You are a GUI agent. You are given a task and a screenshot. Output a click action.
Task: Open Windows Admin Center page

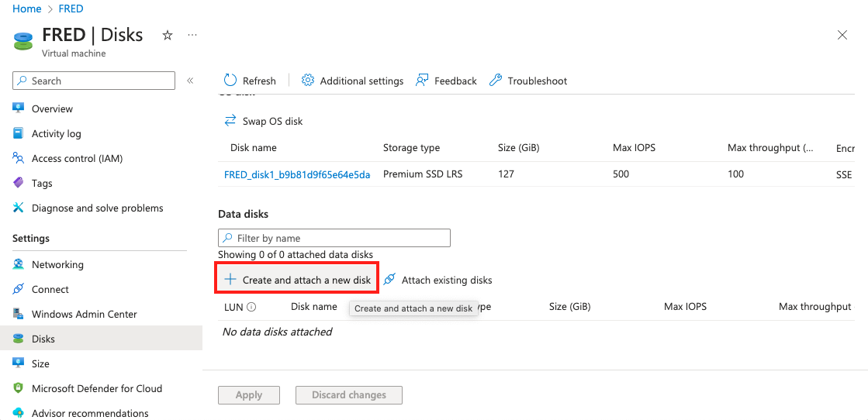coord(84,314)
